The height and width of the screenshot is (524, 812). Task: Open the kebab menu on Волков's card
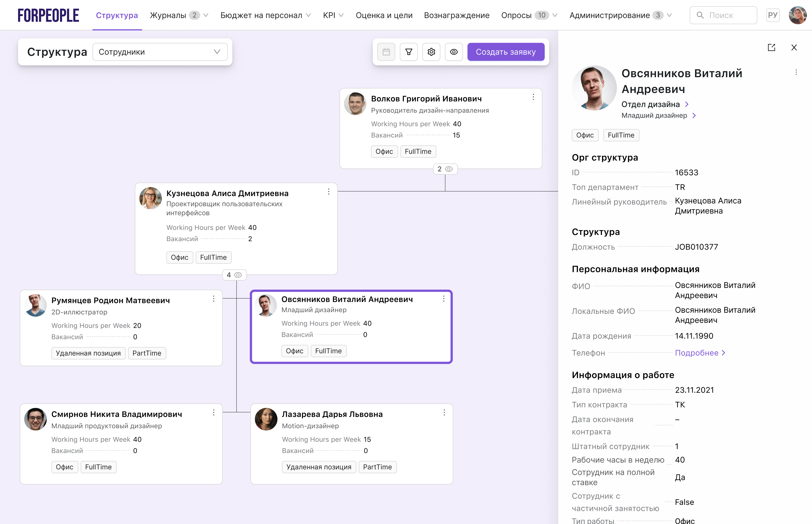[x=533, y=97]
